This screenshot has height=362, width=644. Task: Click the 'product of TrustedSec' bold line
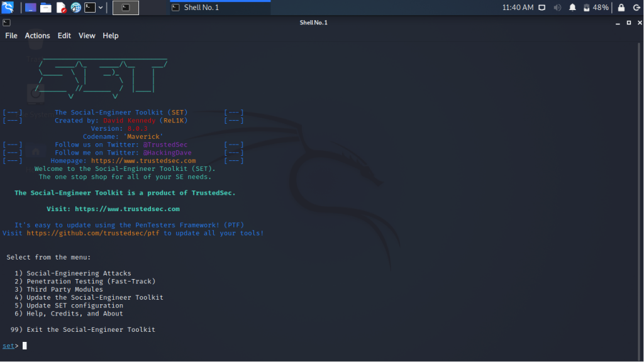pos(125,193)
